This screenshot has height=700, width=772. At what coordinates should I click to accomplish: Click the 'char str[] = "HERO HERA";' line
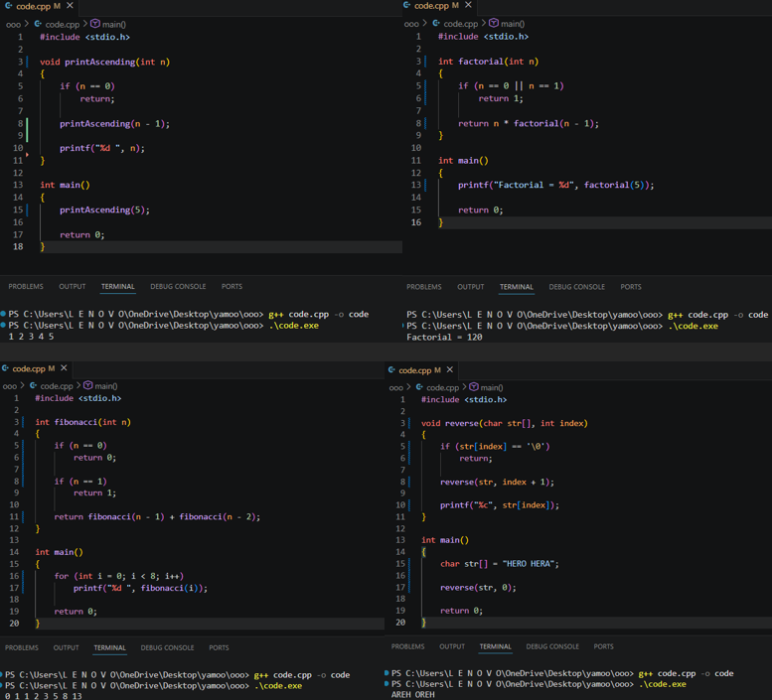[500, 564]
